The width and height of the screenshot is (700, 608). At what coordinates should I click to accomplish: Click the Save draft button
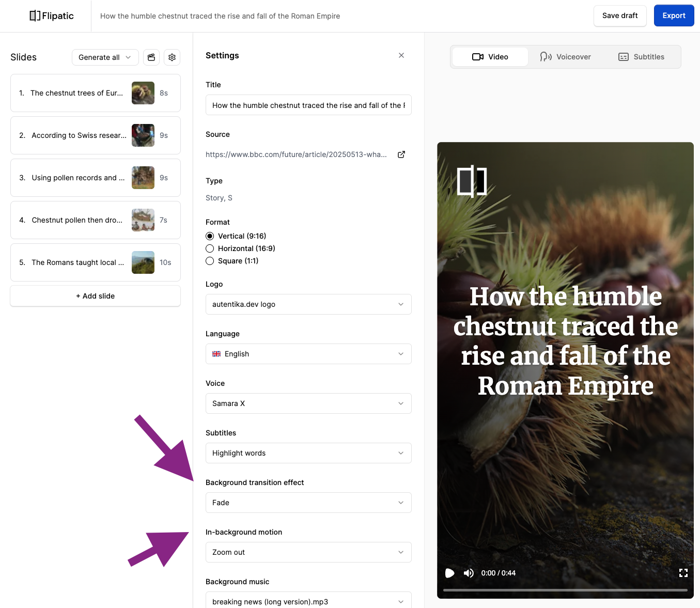click(x=620, y=16)
